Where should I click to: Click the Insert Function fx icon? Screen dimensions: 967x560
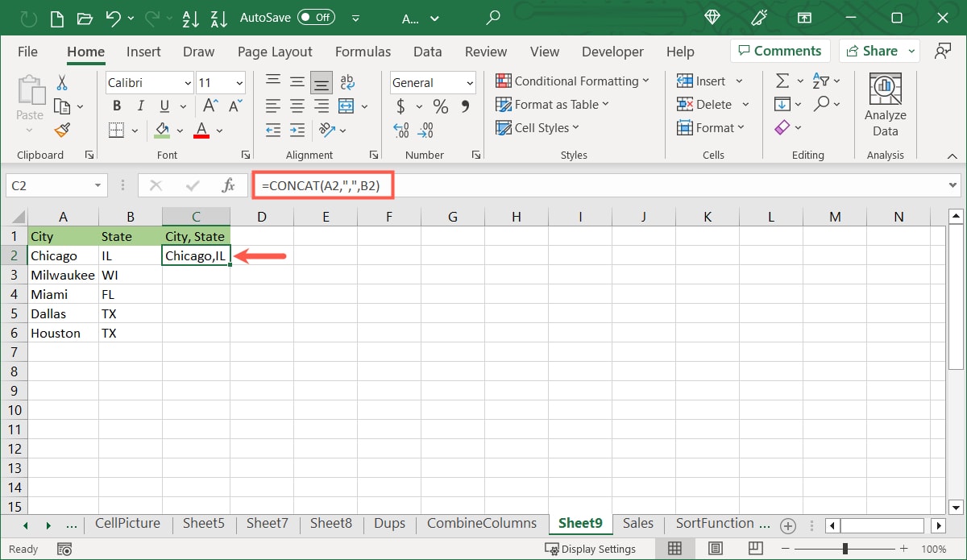coord(228,186)
